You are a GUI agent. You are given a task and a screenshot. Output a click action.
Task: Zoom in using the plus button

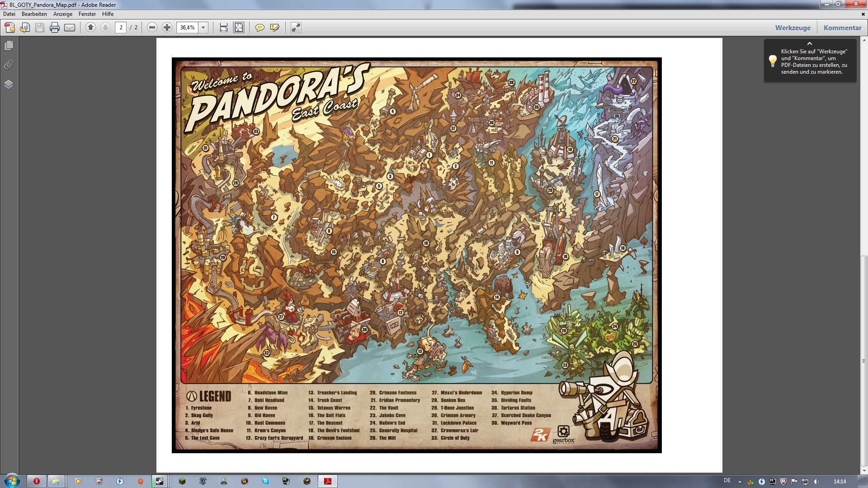click(167, 28)
